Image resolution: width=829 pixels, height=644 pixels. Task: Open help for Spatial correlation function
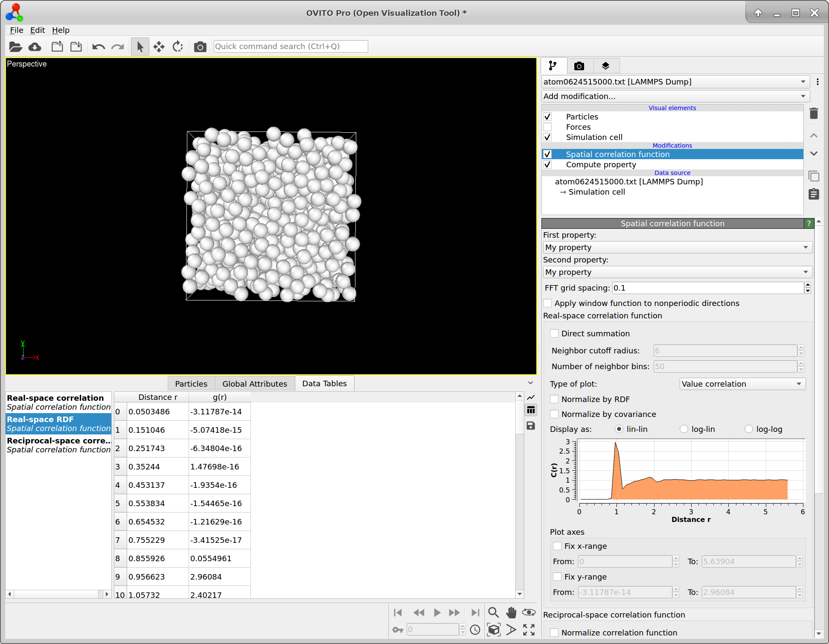(x=809, y=223)
